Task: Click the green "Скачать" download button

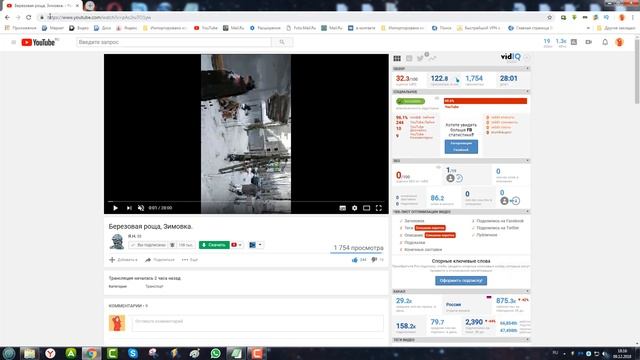Action: [214, 245]
